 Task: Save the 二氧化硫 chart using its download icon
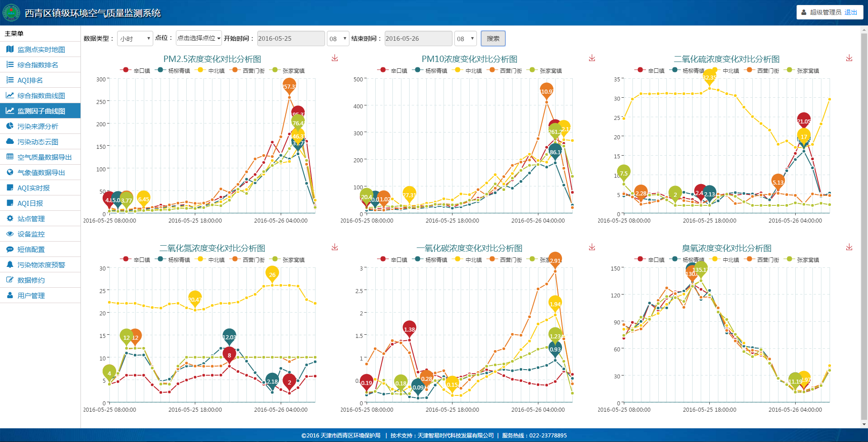click(849, 58)
